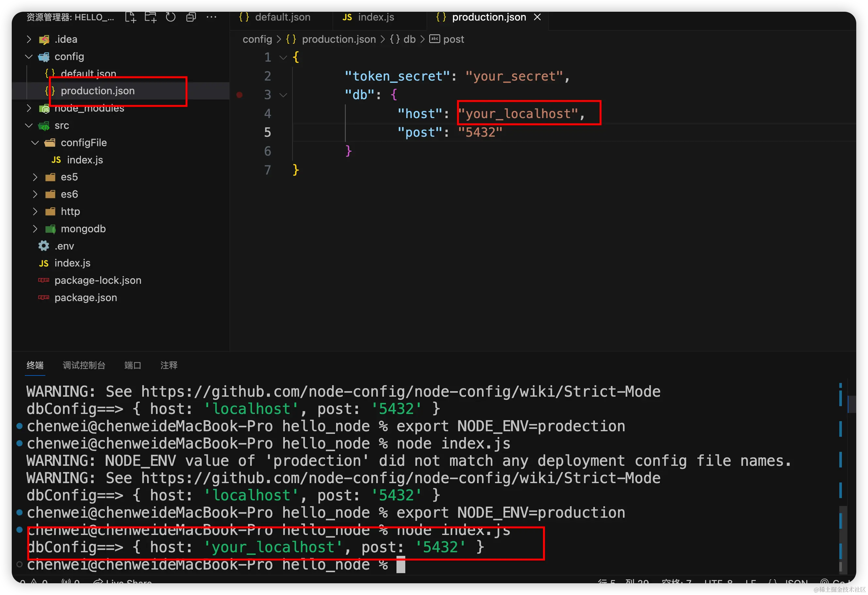Fold the code block at line 1
Screen dimensions: 868x595
[x=283, y=57]
